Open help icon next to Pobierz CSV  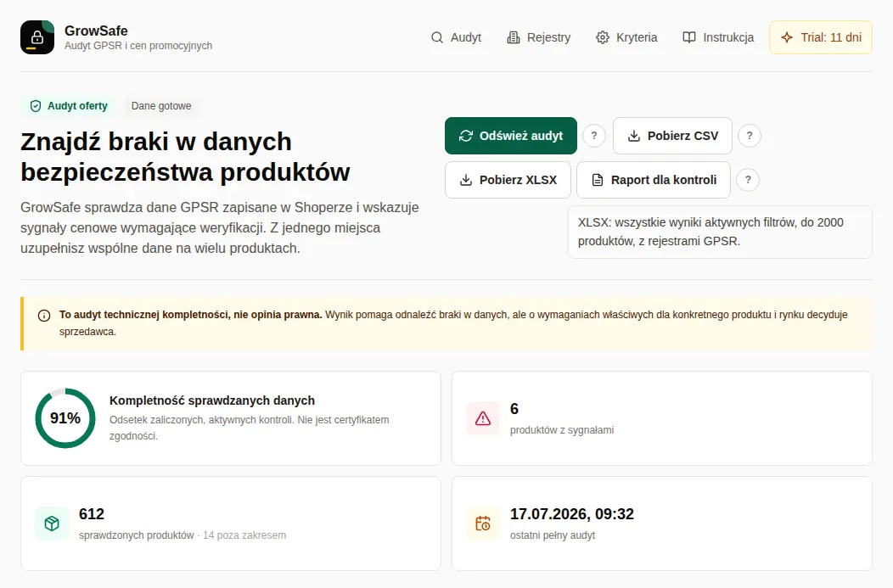750,136
